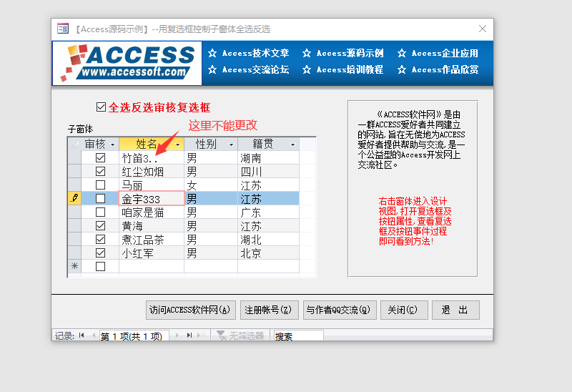This screenshot has height=392, width=572.
Task: Uncheck 审核 for 黄海
Action: tap(100, 225)
